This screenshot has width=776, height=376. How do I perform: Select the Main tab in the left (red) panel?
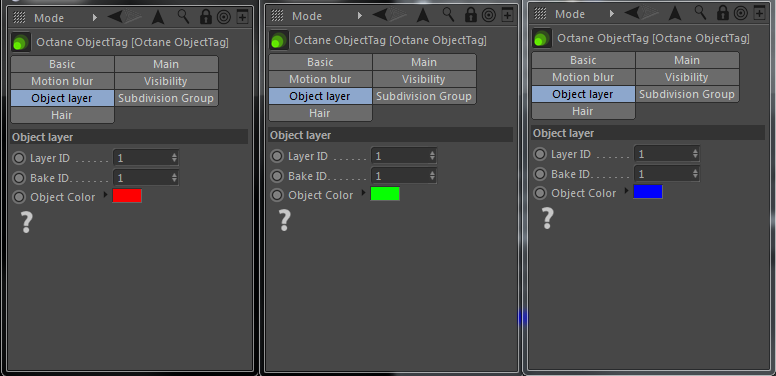pos(166,64)
